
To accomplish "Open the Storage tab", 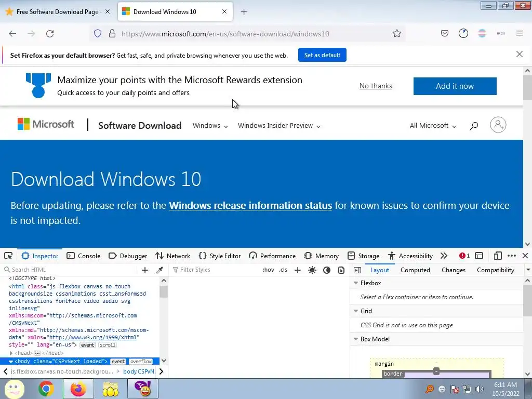I will [363, 256].
